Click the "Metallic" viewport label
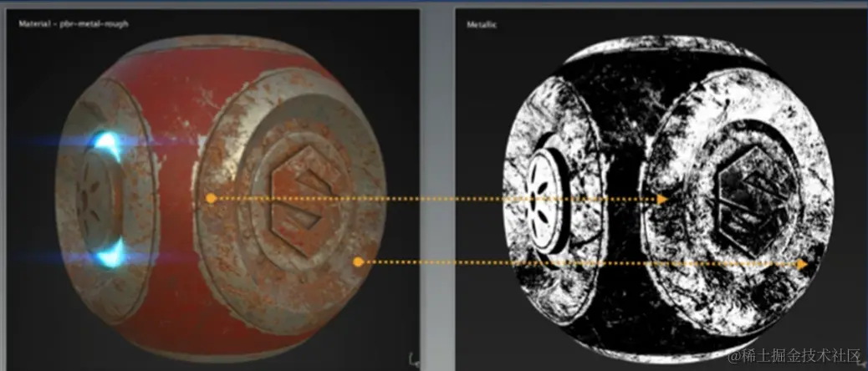The image size is (868, 371). coord(481,25)
